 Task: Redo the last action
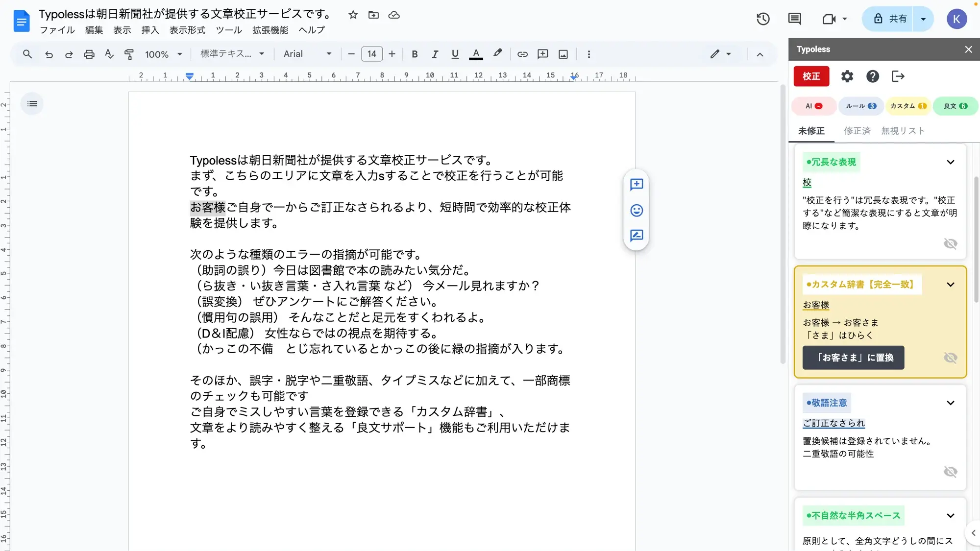(x=69, y=54)
